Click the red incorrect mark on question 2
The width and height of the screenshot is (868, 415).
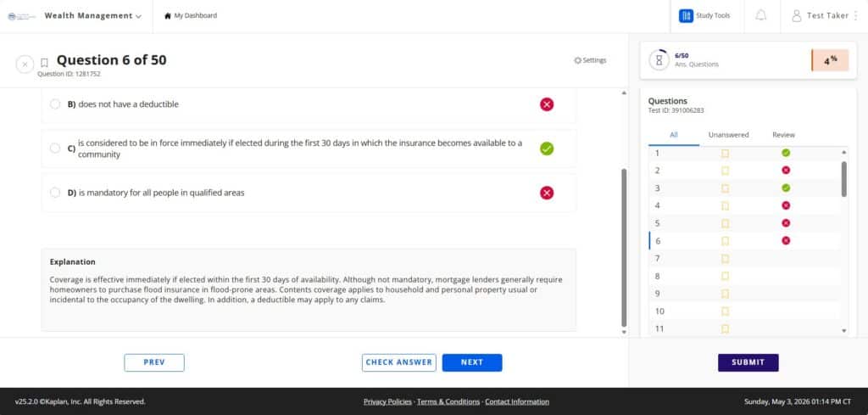coord(786,170)
